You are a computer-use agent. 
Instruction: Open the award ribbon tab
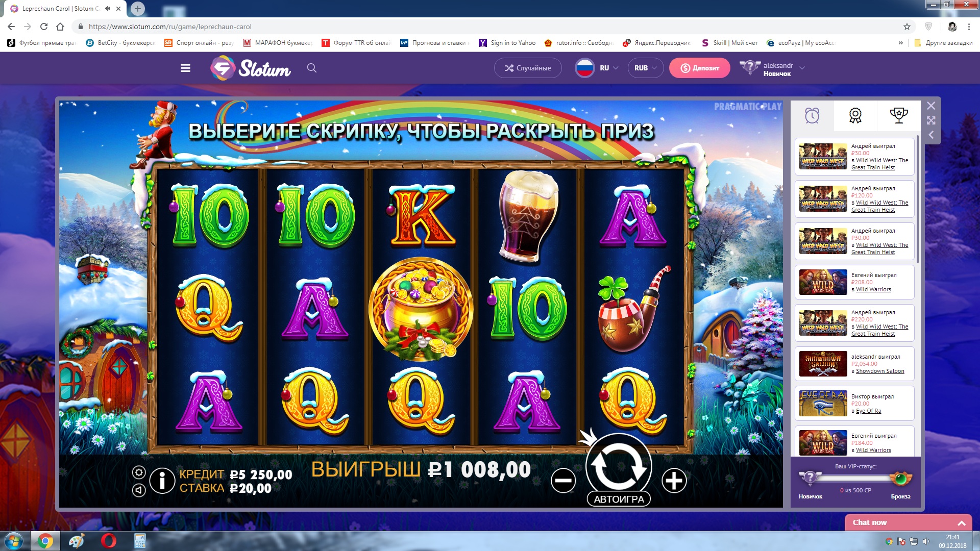coord(855,116)
